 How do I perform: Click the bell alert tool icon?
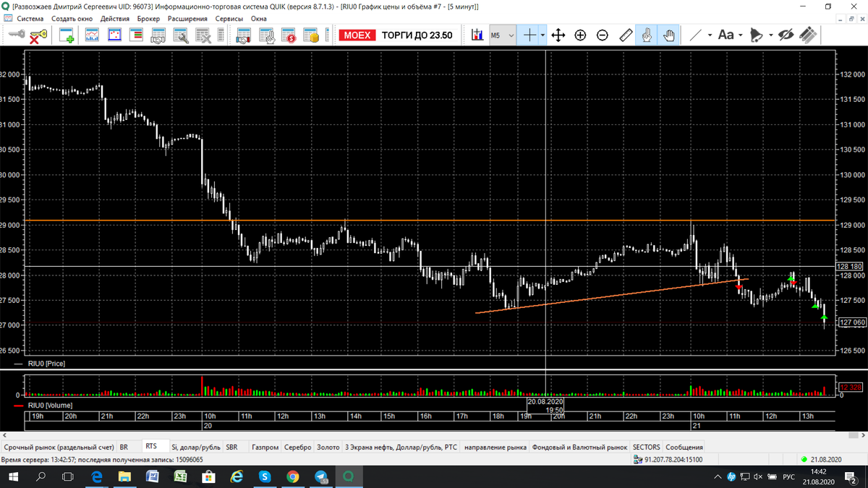[757, 35]
